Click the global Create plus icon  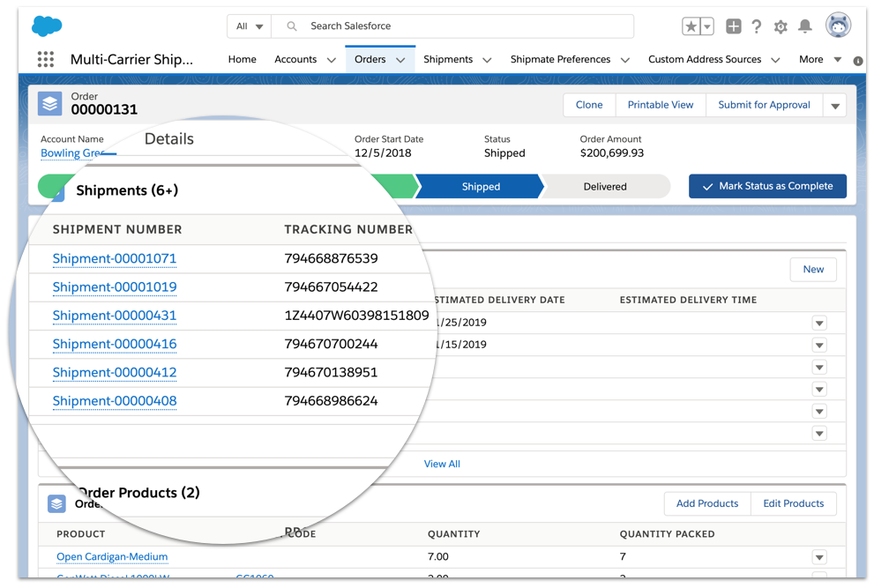click(x=734, y=26)
